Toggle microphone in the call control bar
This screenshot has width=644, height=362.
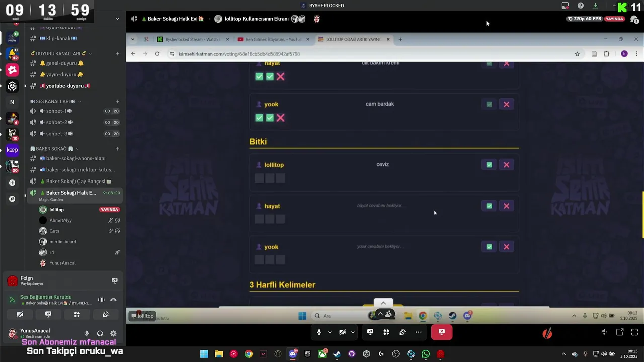(x=319, y=332)
